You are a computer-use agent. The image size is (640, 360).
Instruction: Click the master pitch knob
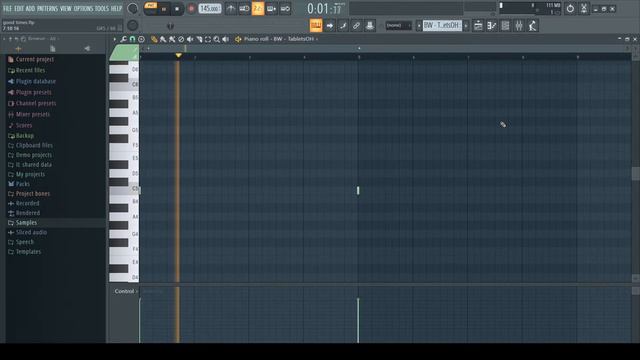[x=133, y=26]
